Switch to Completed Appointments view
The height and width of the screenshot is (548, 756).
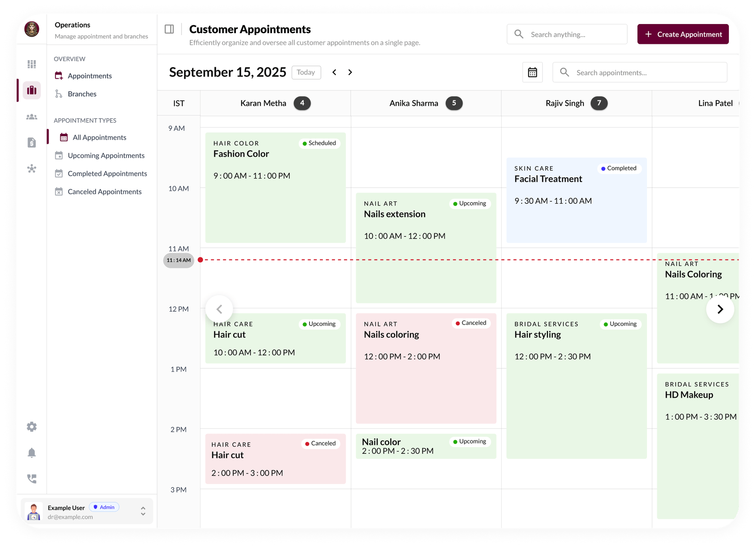[x=107, y=173]
